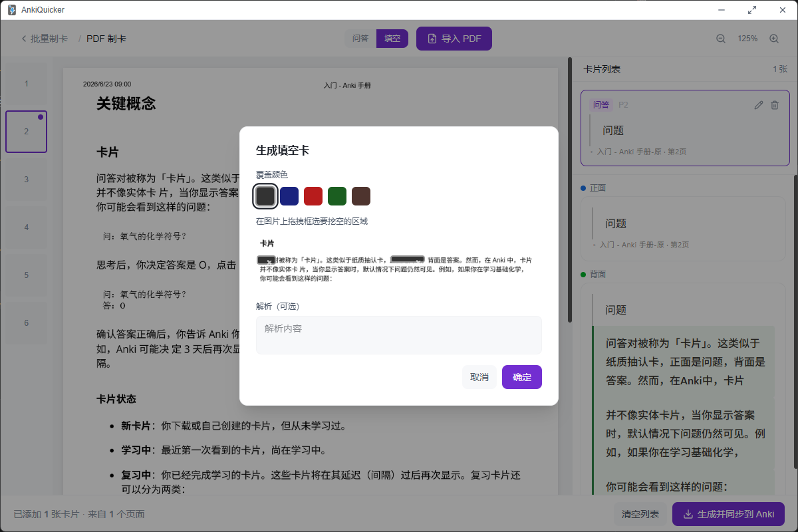Switch to 填空 mode

[392, 39]
